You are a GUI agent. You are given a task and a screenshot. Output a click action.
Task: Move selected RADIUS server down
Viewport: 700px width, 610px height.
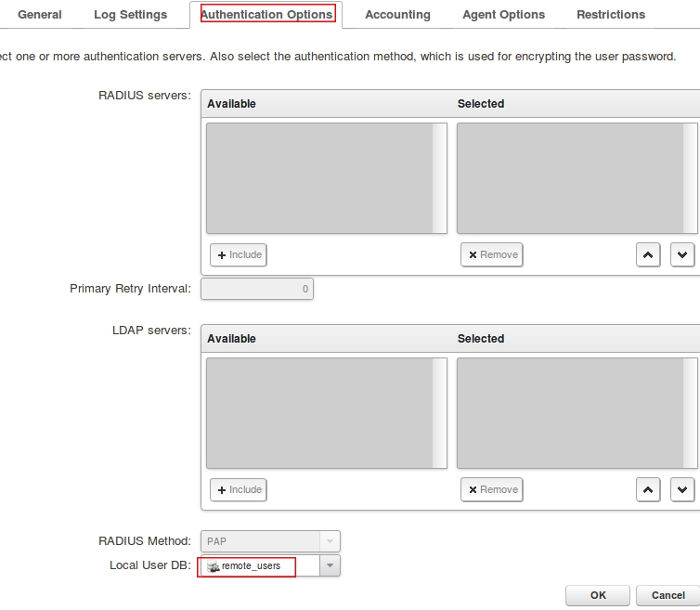coord(682,254)
